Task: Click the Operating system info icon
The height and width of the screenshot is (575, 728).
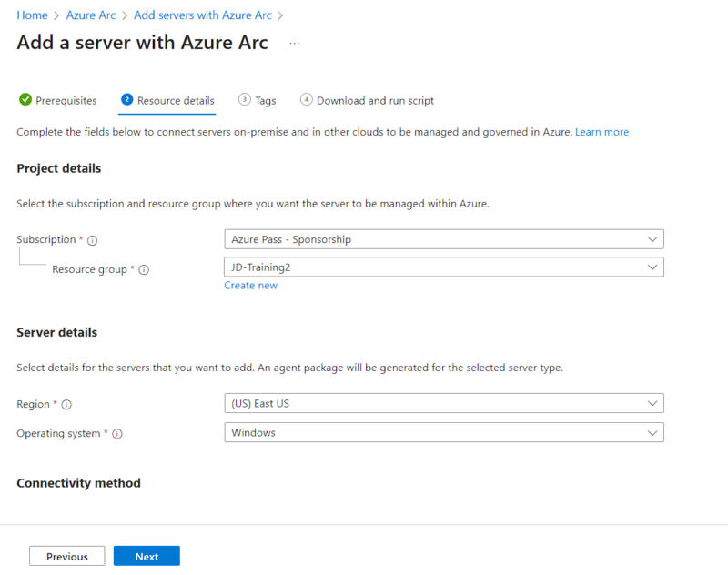Action: point(116,434)
